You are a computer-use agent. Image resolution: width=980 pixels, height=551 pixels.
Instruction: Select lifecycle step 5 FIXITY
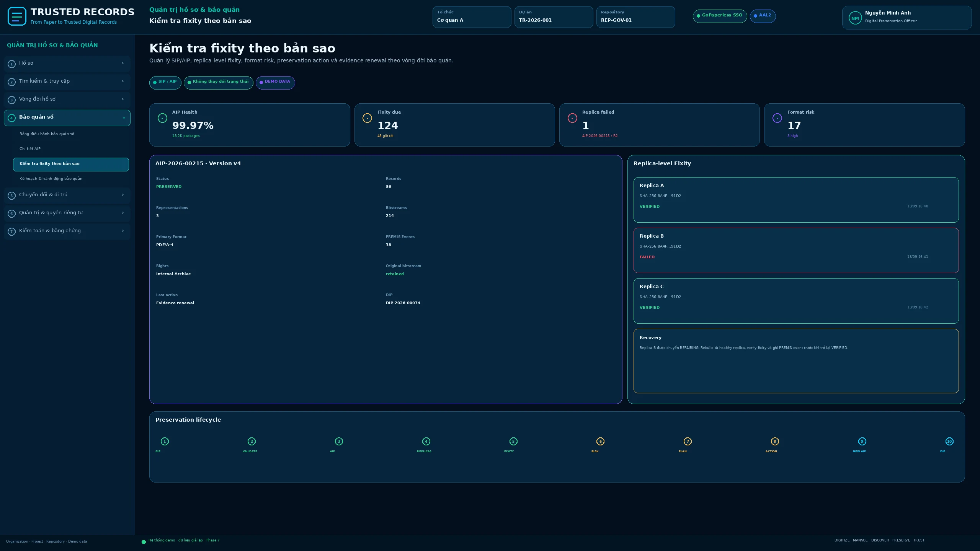pos(513,442)
